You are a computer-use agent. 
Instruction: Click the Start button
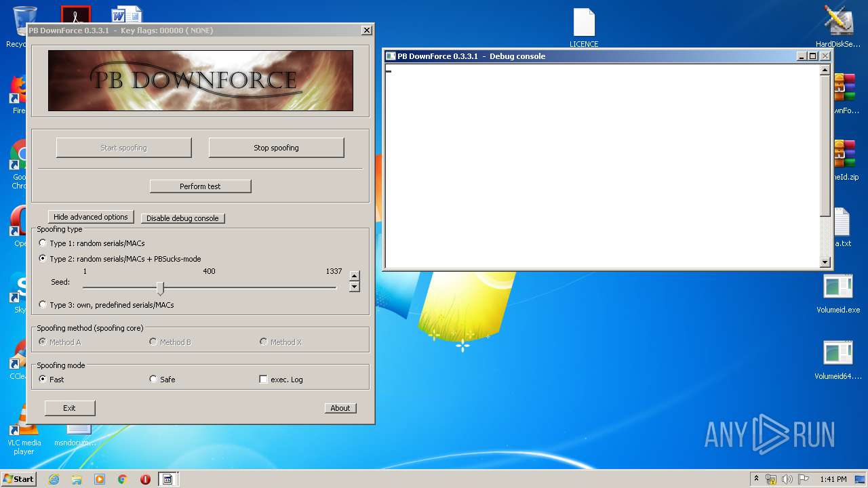click(18, 479)
